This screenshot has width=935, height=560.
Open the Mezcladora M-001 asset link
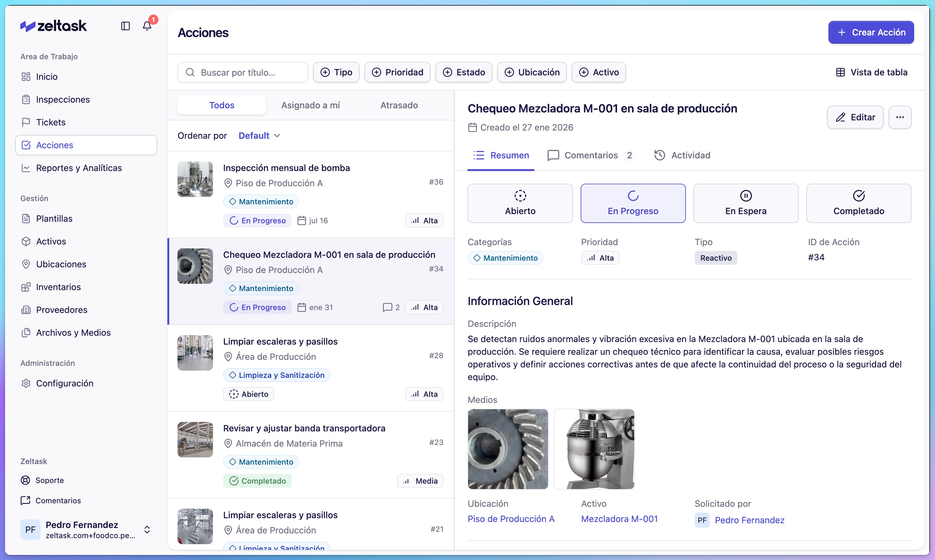[x=619, y=519]
